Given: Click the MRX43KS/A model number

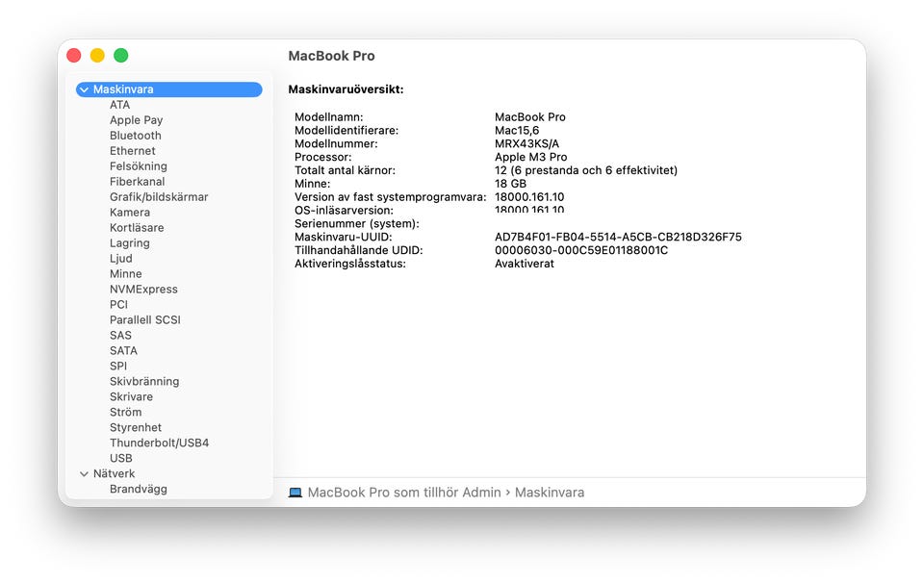Looking at the screenshot, I should (x=526, y=143).
